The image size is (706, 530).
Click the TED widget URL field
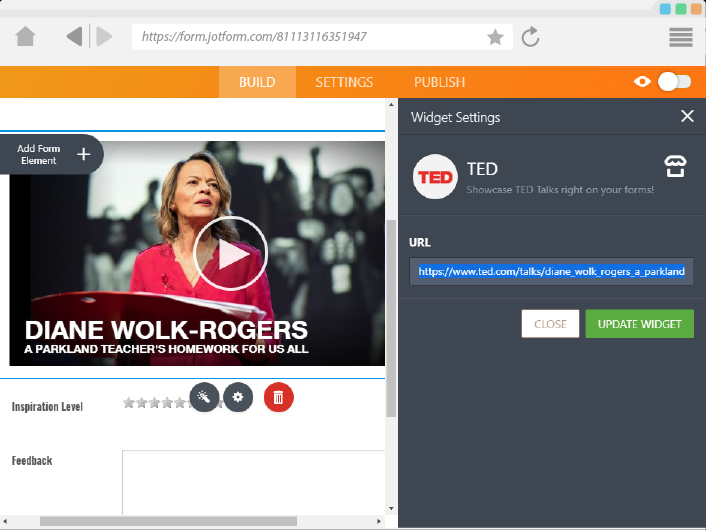pos(551,272)
